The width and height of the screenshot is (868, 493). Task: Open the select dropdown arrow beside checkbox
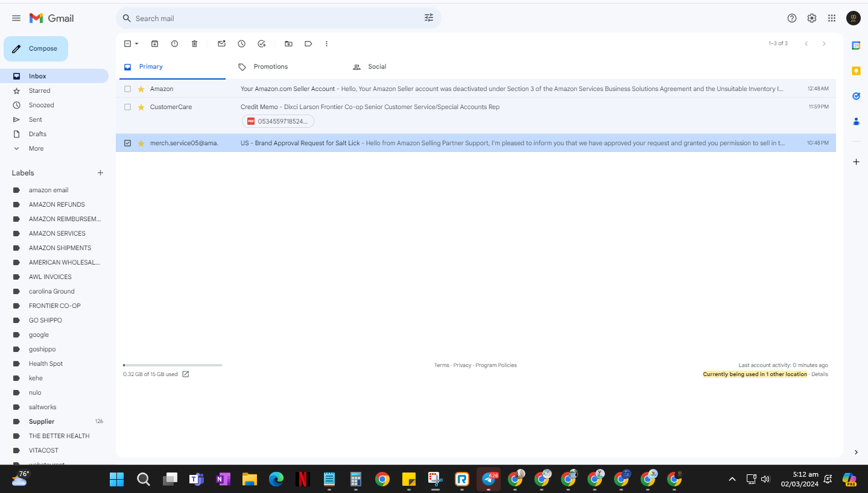pyautogui.click(x=137, y=43)
